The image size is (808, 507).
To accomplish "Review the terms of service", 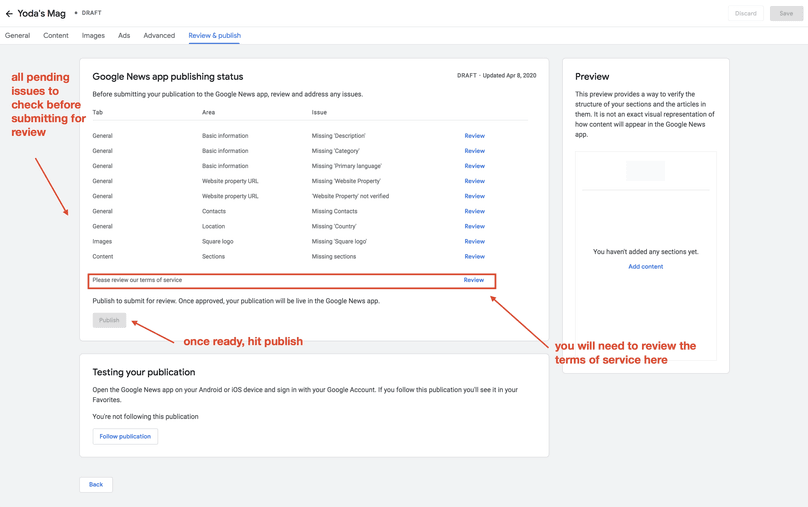I will click(473, 280).
